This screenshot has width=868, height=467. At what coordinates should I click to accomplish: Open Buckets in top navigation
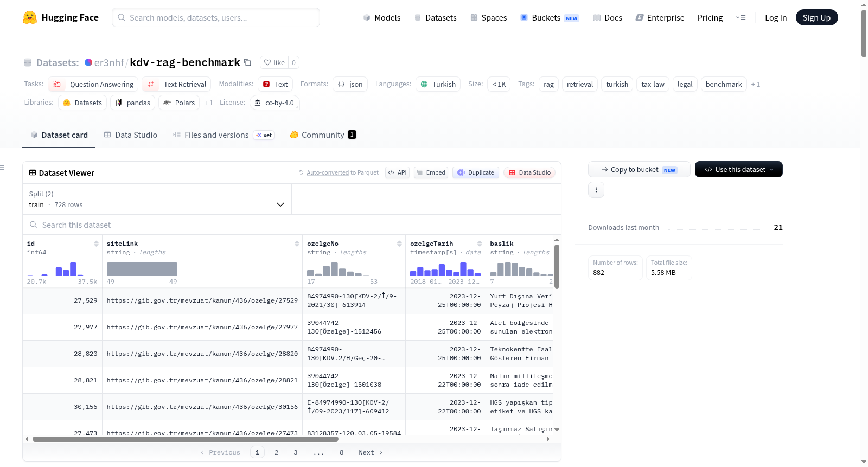(550, 17)
